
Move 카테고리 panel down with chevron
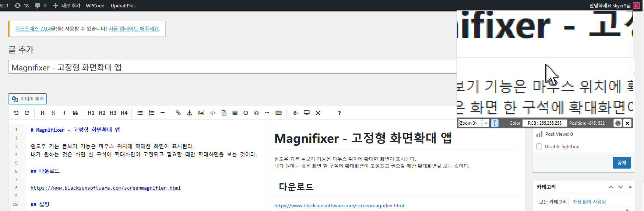click(620, 187)
